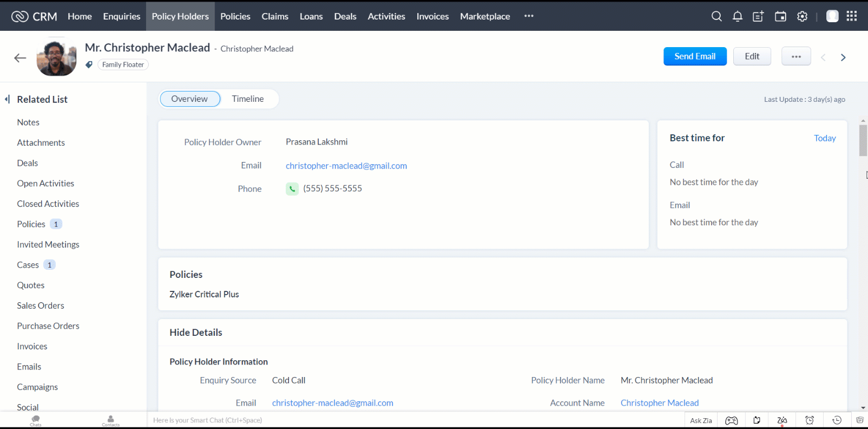Open the alarm clock reminders icon
This screenshot has height=429, width=868.
pos(810,420)
